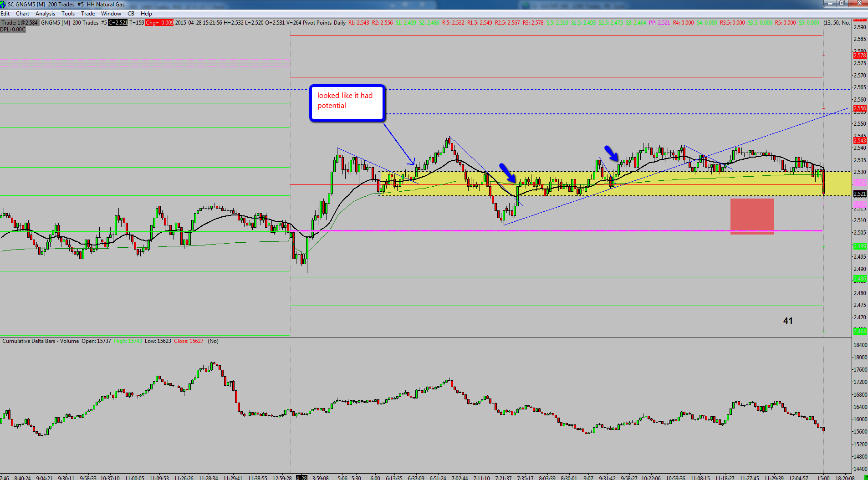This screenshot has height=480, width=868.
Task: Click the magenta PP: 2.521 pivot value
Action: pos(659,23)
